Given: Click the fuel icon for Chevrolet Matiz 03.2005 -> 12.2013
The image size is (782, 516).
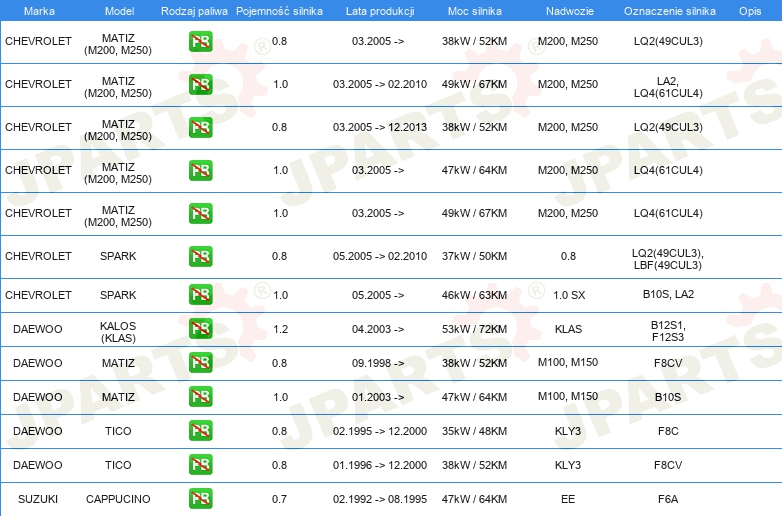Looking at the screenshot, I should pyautogui.click(x=200, y=127).
